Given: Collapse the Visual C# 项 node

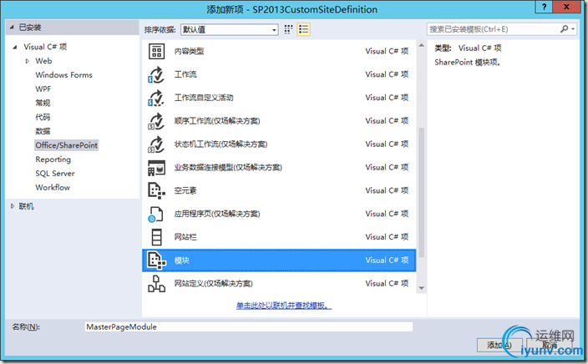Looking at the screenshot, I should (x=15, y=47).
